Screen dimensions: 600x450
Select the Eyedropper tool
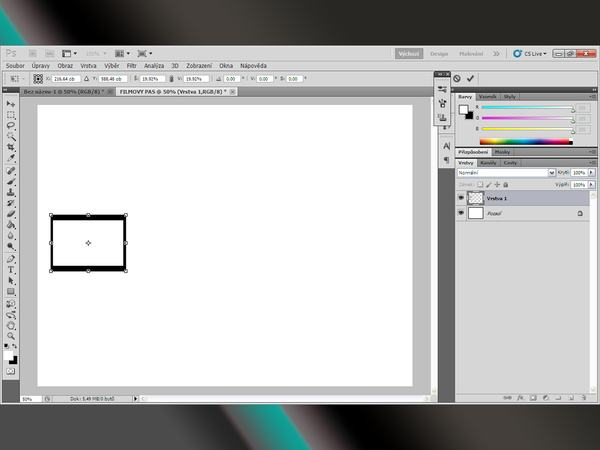click(11, 158)
